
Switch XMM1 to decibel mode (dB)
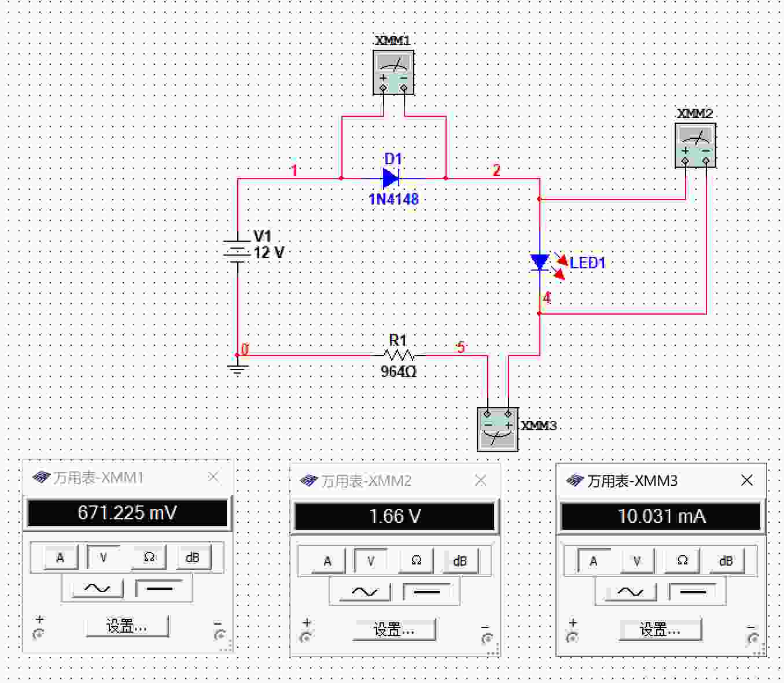coord(193,558)
